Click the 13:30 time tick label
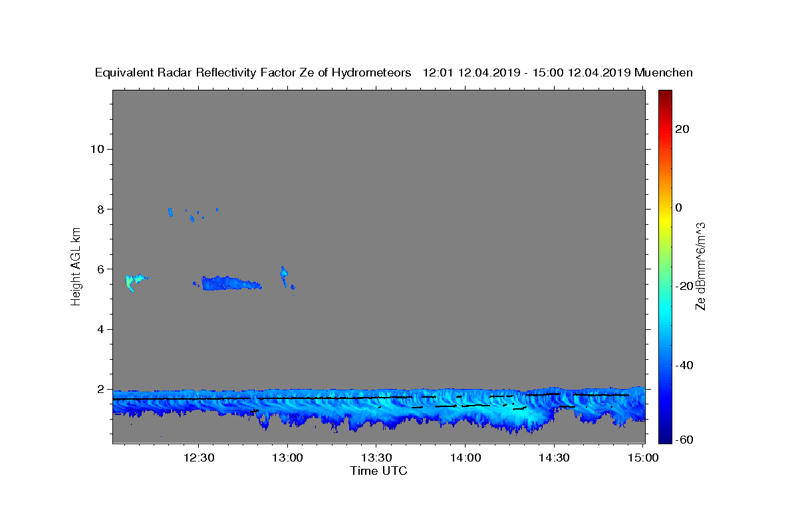Screen dimensions: 798x532 coord(376,458)
